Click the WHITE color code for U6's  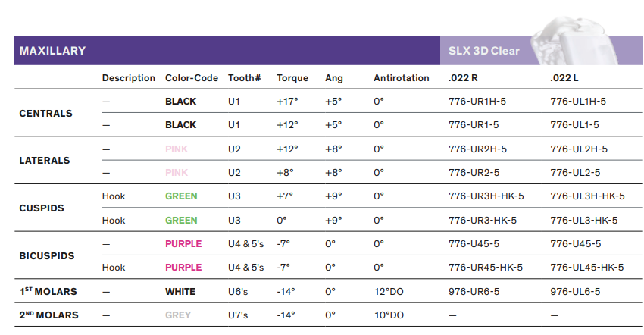[180, 292]
